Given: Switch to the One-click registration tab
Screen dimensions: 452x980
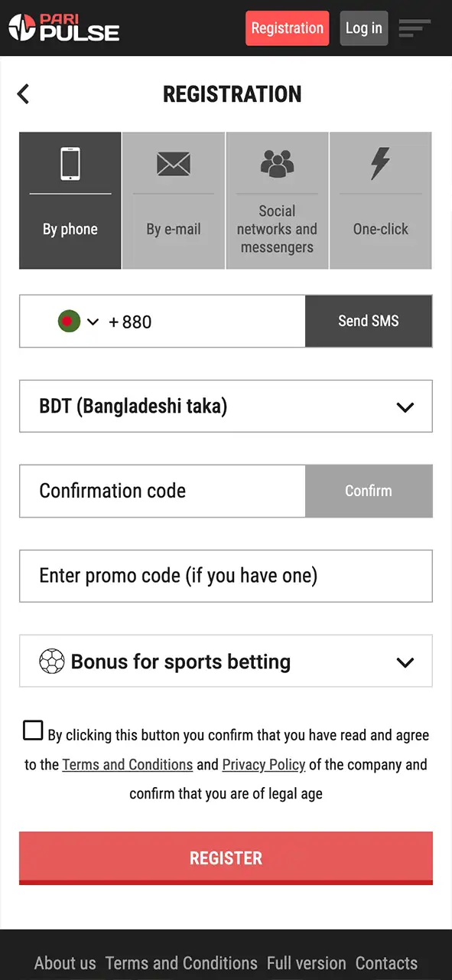Looking at the screenshot, I should [x=380, y=201].
